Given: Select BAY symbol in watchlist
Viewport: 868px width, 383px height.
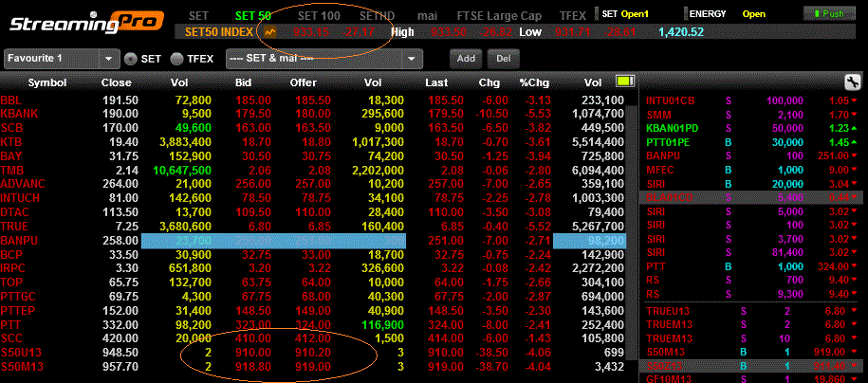Looking at the screenshot, I should pos(11,156).
